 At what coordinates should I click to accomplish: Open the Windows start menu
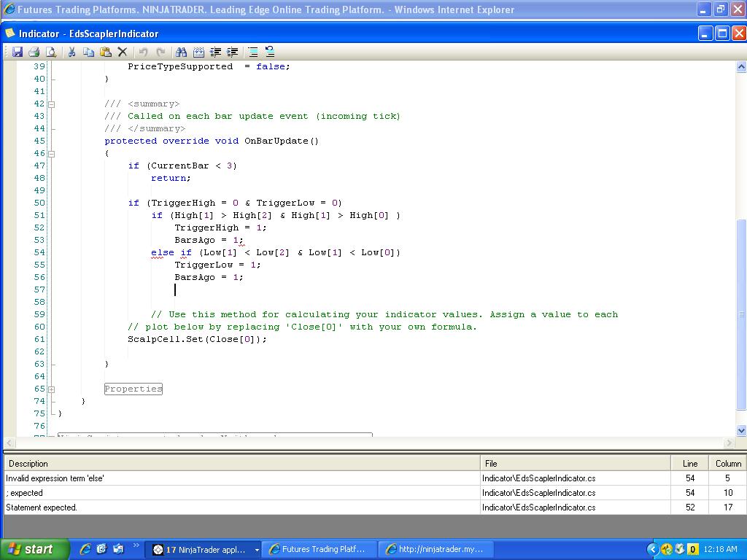point(35,550)
